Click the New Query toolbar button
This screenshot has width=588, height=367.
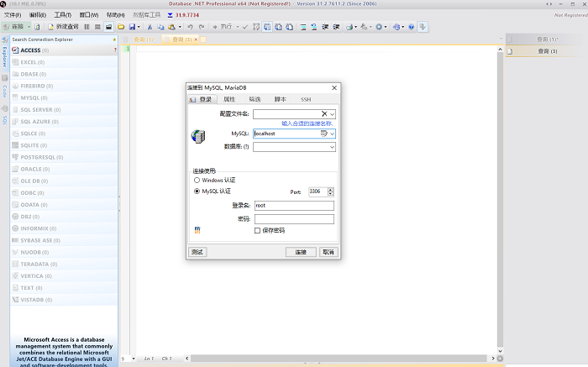pyautogui.click(x=63, y=27)
